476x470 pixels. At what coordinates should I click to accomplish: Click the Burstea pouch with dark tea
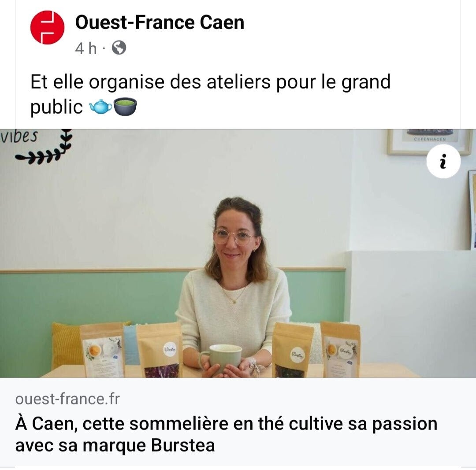point(293,350)
